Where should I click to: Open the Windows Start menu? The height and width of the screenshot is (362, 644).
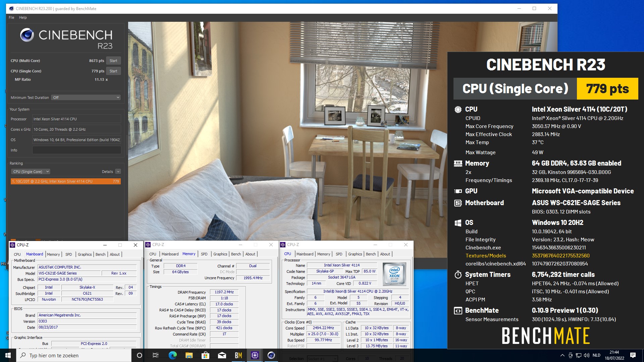click(8, 355)
